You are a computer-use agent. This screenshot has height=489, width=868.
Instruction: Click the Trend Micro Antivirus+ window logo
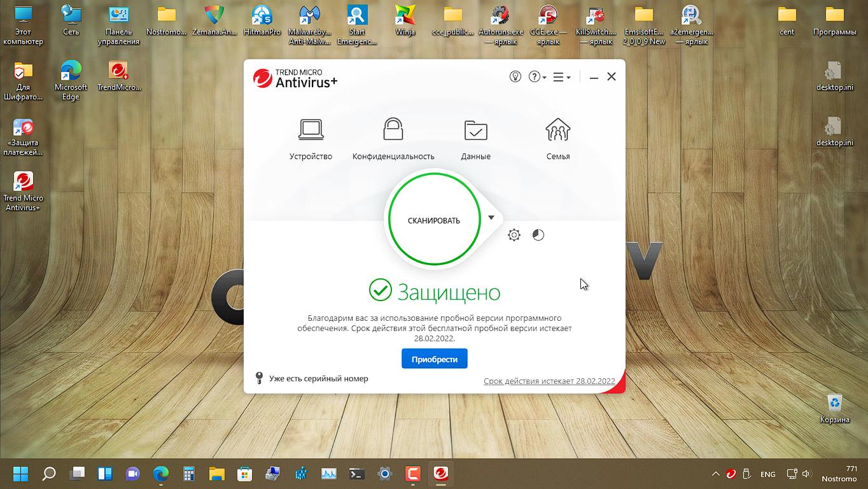point(295,78)
